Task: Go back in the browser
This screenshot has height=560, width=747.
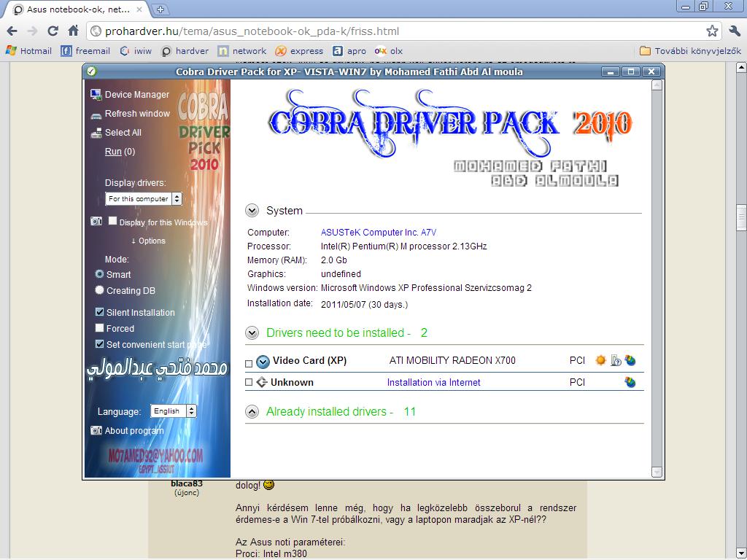Action: 12,31
